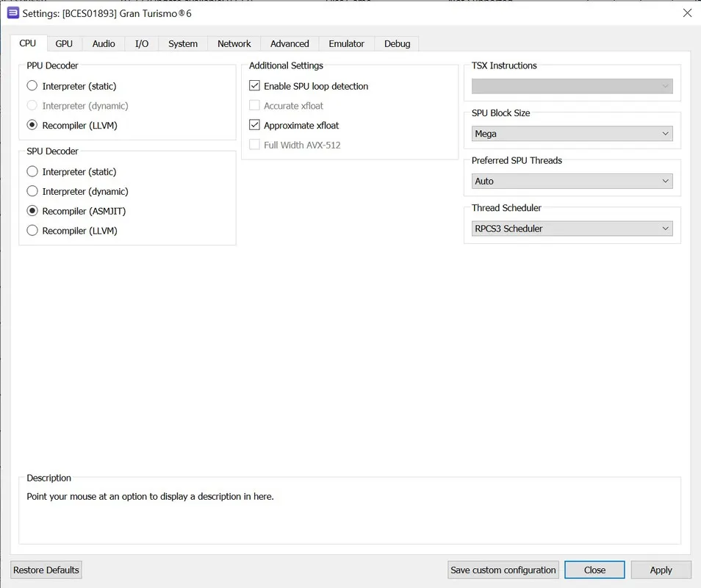Click the RPCS3 settings window icon
Screen dimensions: 701x588
(13, 13)
